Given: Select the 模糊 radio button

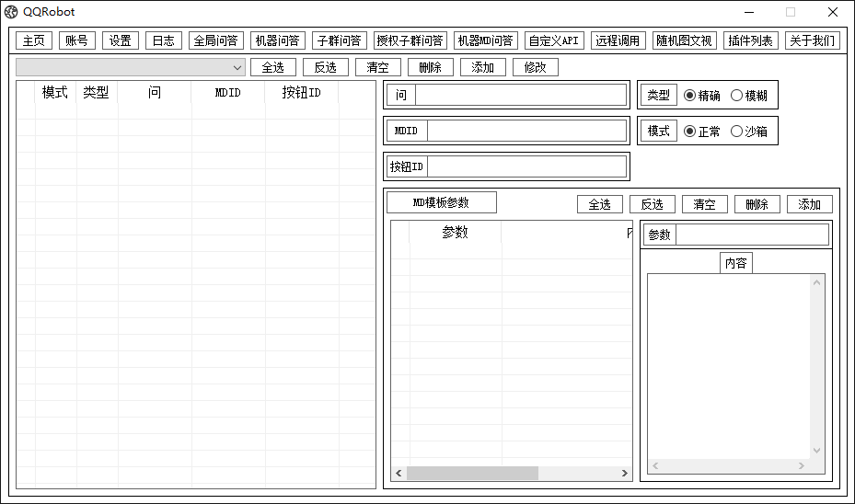Looking at the screenshot, I should 736,96.
